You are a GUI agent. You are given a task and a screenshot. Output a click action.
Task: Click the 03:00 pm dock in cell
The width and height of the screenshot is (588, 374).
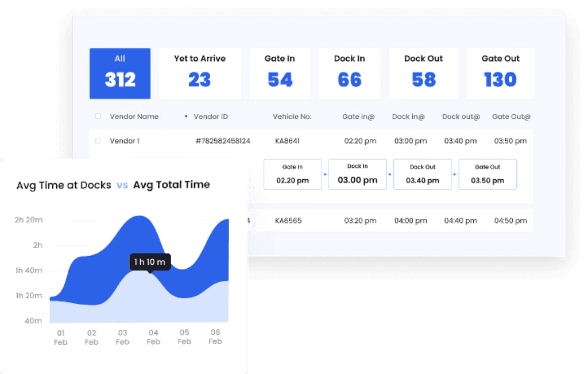[x=410, y=141]
